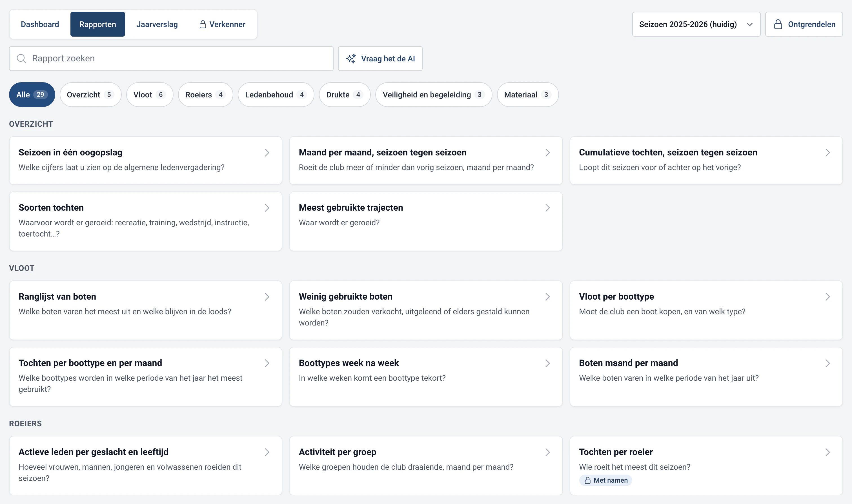This screenshot has height=504, width=852.
Task: Select the Materiaal category chip
Action: (527, 95)
